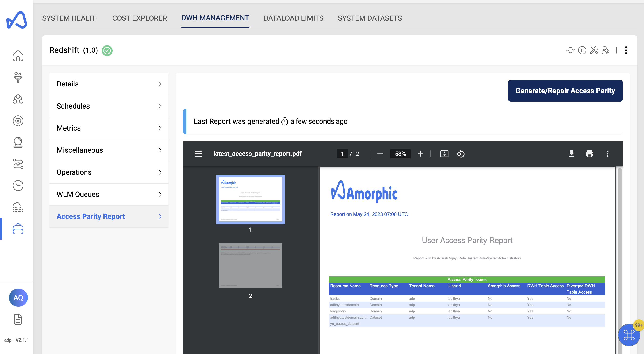Click the Amorphic logo in sidebar
Viewport: 644px width, 354px height.
pyautogui.click(x=16, y=20)
